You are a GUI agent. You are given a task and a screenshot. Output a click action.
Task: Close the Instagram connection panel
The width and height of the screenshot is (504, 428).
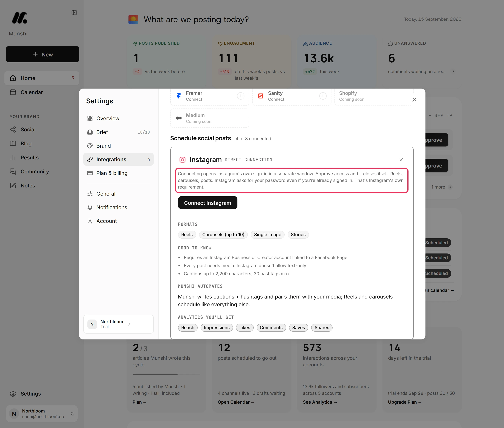coord(401,160)
